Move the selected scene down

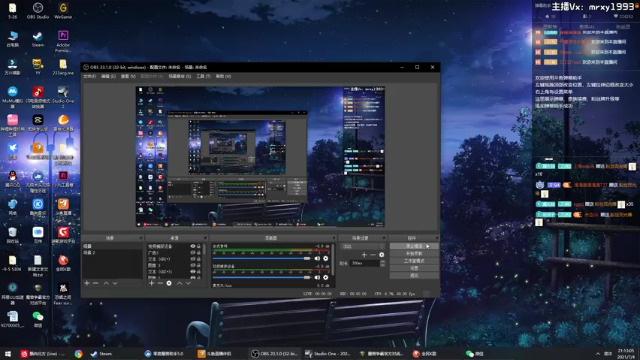click(x=115, y=283)
